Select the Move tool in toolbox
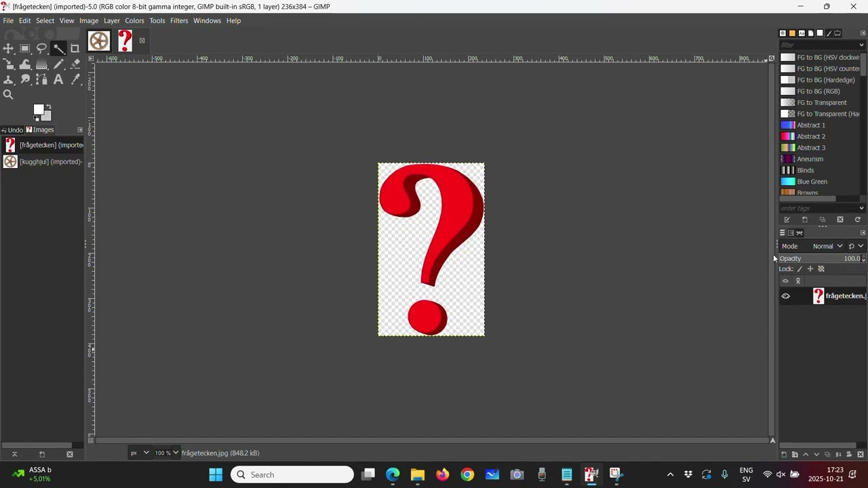Screen dimensions: 868x488 (x=8, y=48)
